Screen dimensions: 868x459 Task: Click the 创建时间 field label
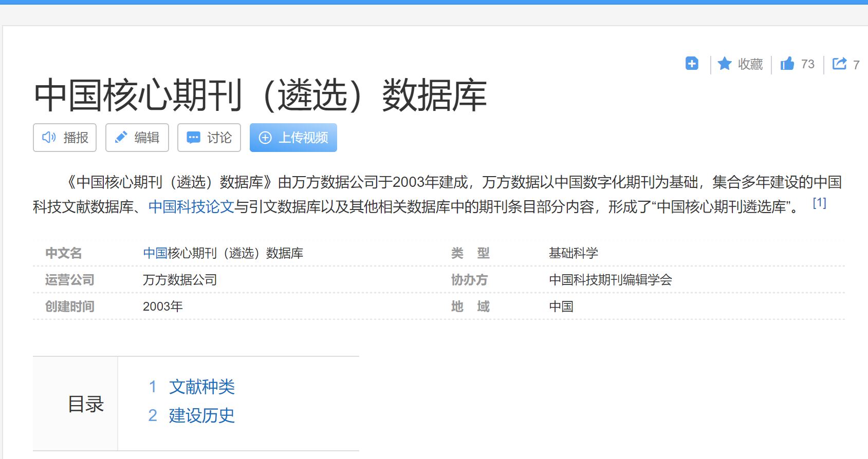[70, 307]
